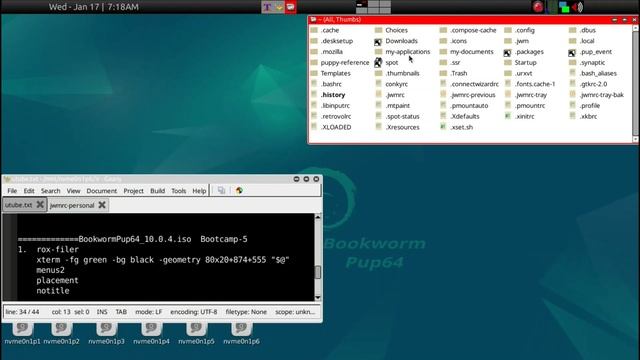This screenshot has width=640, height=360.
Task: Open the .mozilla folder
Action: (x=327, y=52)
